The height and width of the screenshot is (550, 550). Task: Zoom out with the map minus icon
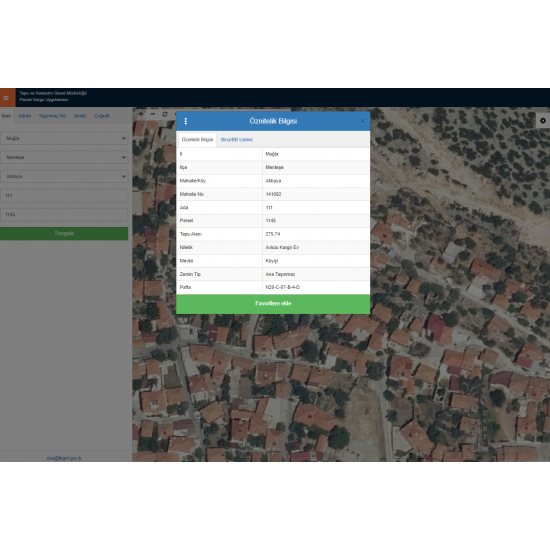coord(153,114)
